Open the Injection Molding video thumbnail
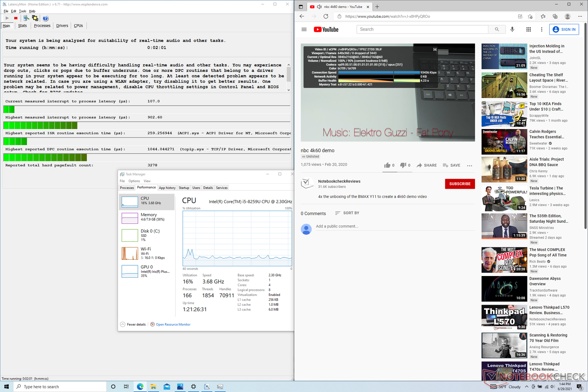The image size is (588, 392). click(x=504, y=56)
